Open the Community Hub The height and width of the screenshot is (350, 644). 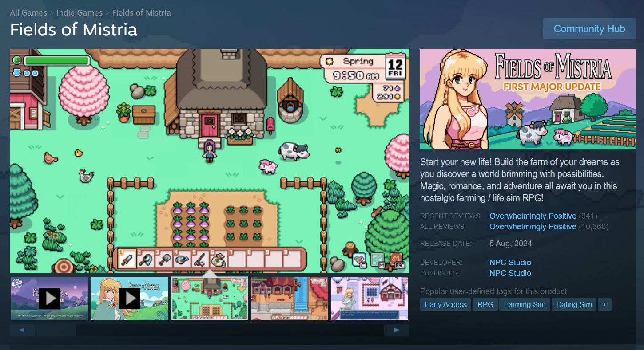pos(589,29)
